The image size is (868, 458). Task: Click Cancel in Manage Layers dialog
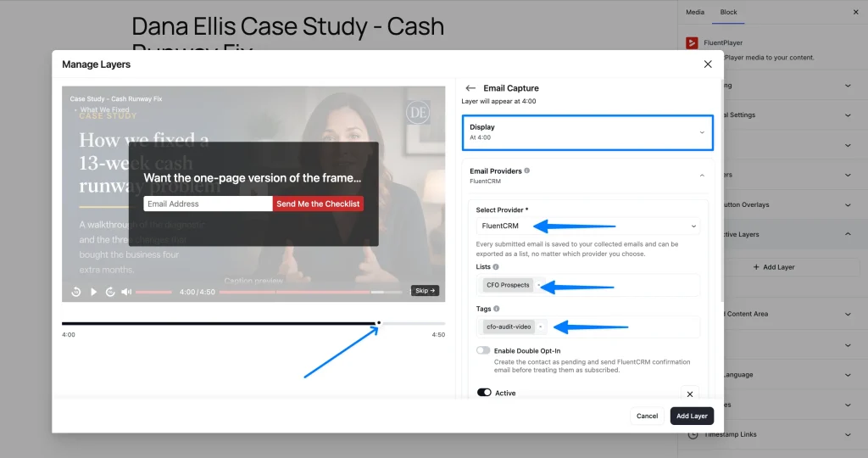click(x=647, y=416)
